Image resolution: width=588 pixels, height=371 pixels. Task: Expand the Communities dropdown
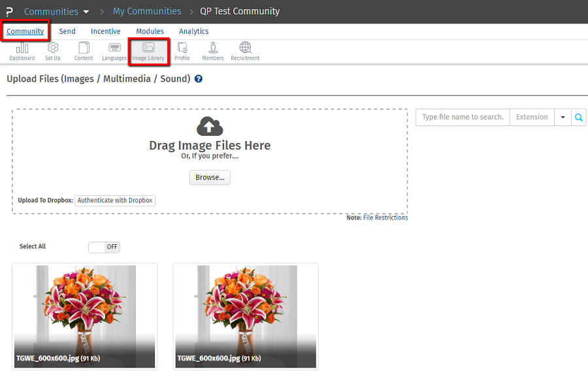pos(57,12)
